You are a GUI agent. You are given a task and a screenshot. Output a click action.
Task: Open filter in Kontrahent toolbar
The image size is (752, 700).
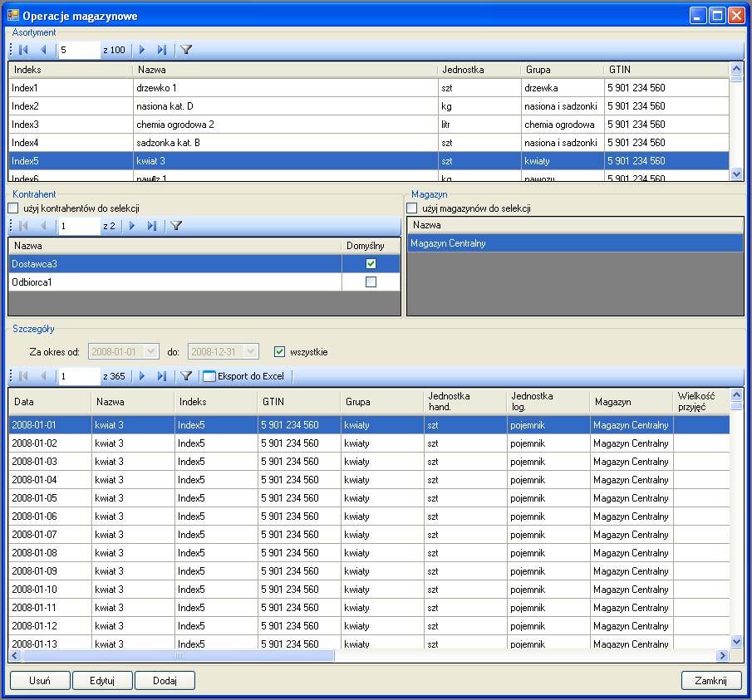(x=176, y=226)
